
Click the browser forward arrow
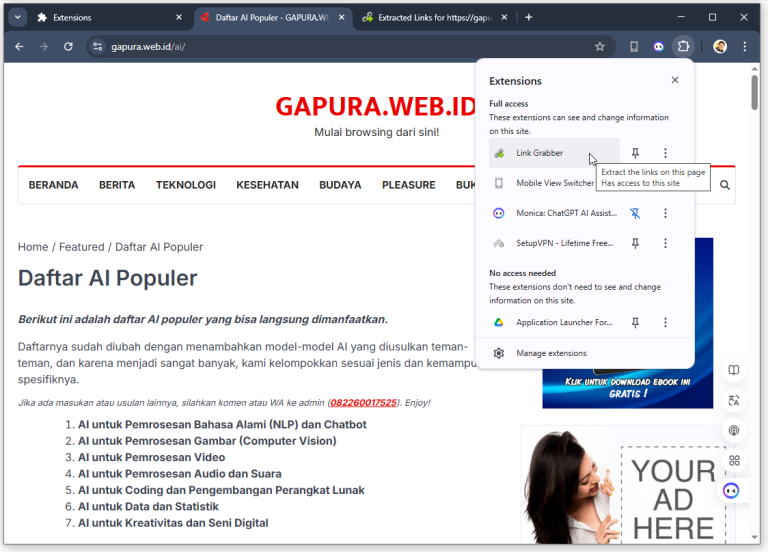(x=44, y=47)
